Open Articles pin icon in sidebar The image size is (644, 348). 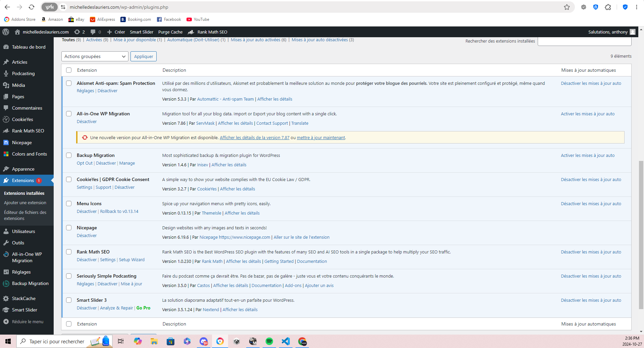(x=6, y=62)
